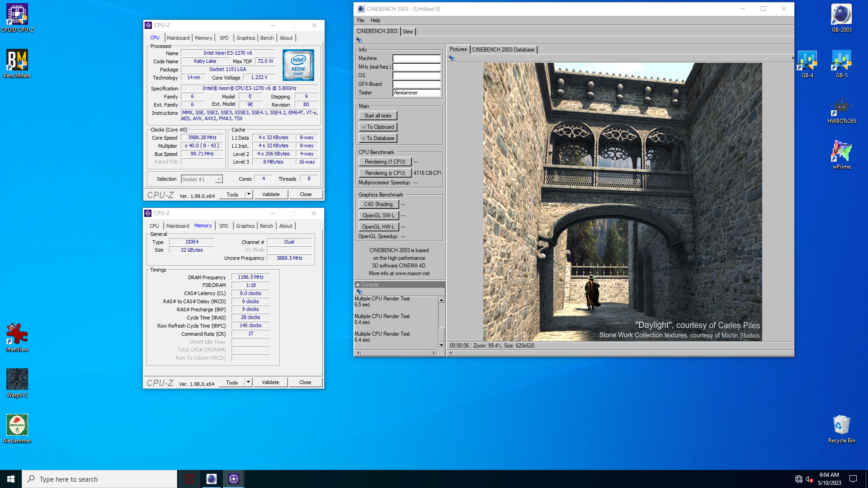This screenshot has width=868, height=488.
Task: Open BenchMate desktop icon
Action: [17, 64]
